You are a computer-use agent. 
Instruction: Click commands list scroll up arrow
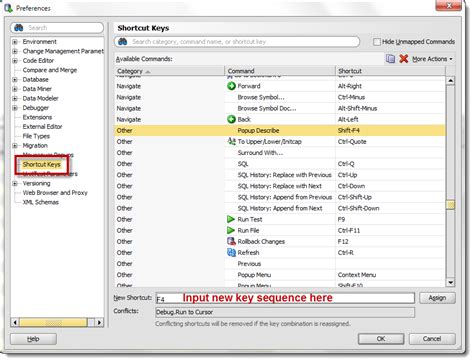pos(450,80)
